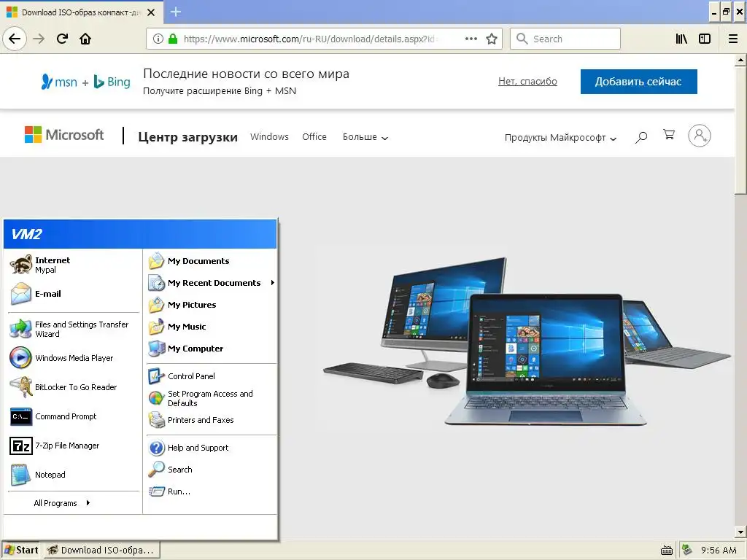Viewport: 747px width, 560px height.
Task: Expand the Больше dropdown
Action: coord(365,137)
